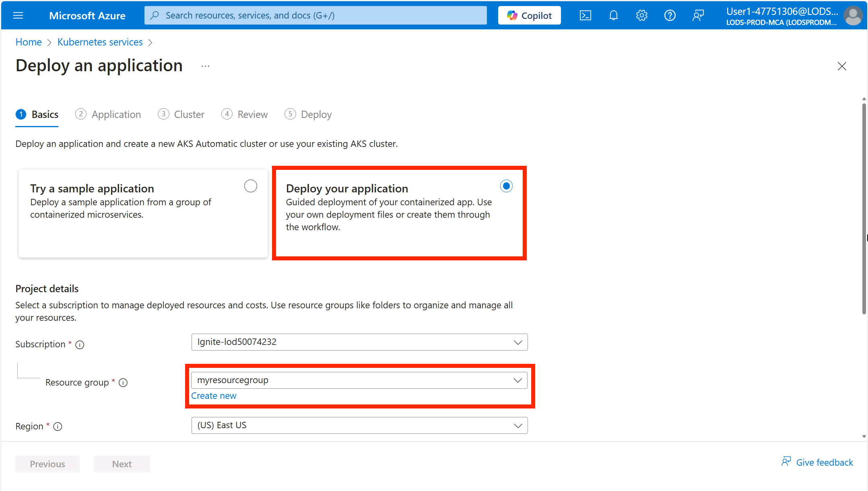868x491 pixels.
Task: Click the Cloud Shell icon
Action: [x=586, y=15]
